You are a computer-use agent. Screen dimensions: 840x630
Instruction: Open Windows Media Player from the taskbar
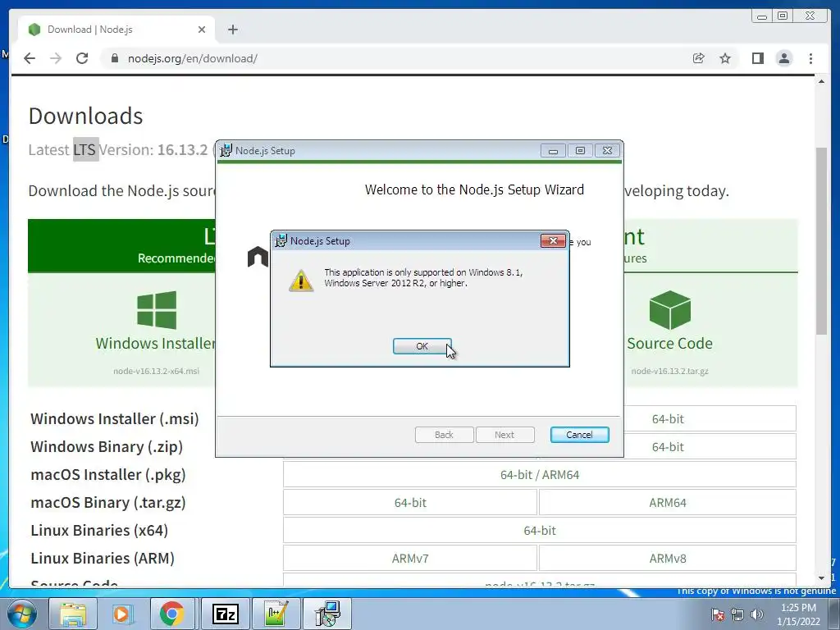click(122, 614)
